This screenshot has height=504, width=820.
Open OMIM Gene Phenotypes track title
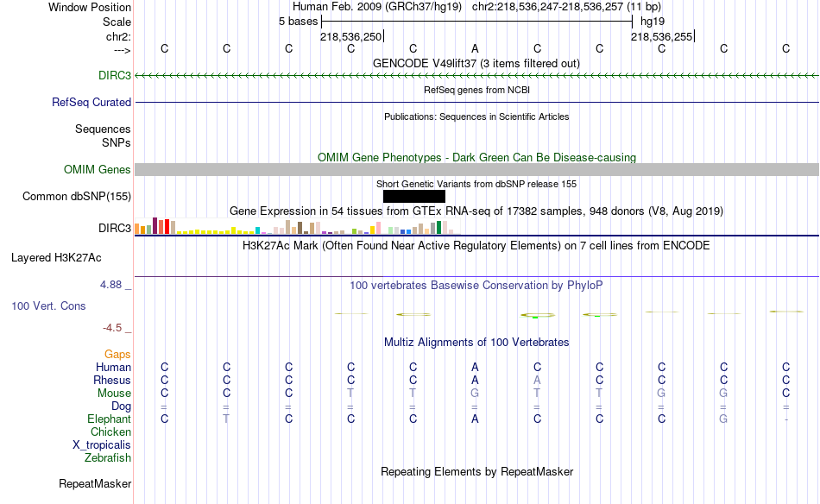[476, 157]
